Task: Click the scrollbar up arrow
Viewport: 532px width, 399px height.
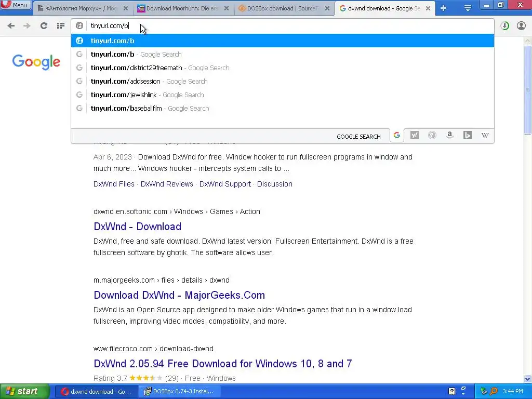Action: (527, 41)
